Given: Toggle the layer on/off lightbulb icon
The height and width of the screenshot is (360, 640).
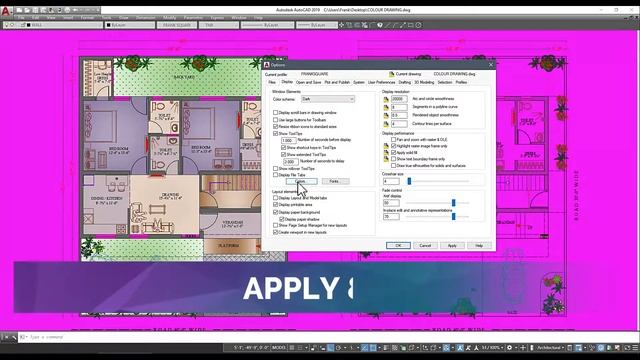Looking at the screenshot, I should (x=7, y=25).
